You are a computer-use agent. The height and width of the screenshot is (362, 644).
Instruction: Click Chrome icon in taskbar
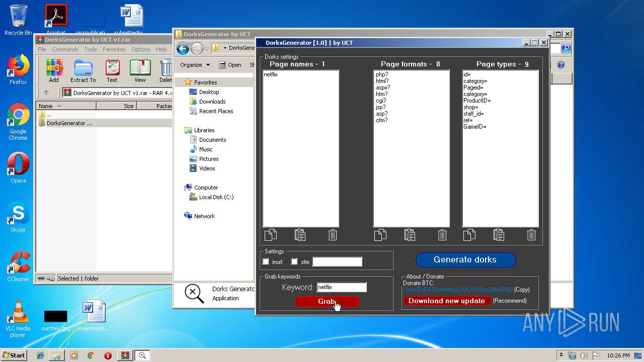pos(91,355)
